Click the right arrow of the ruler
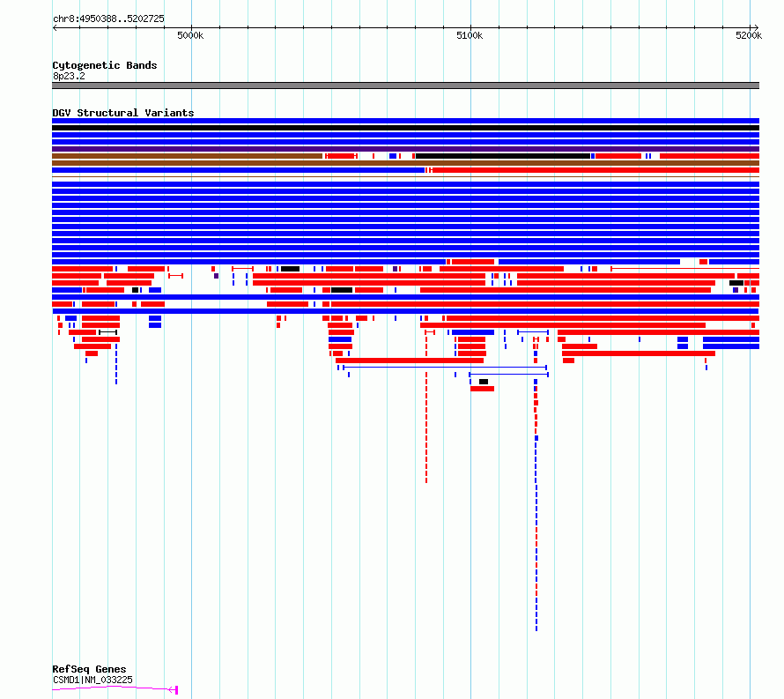The width and height of the screenshot is (784, 699). tap(756, 27)
